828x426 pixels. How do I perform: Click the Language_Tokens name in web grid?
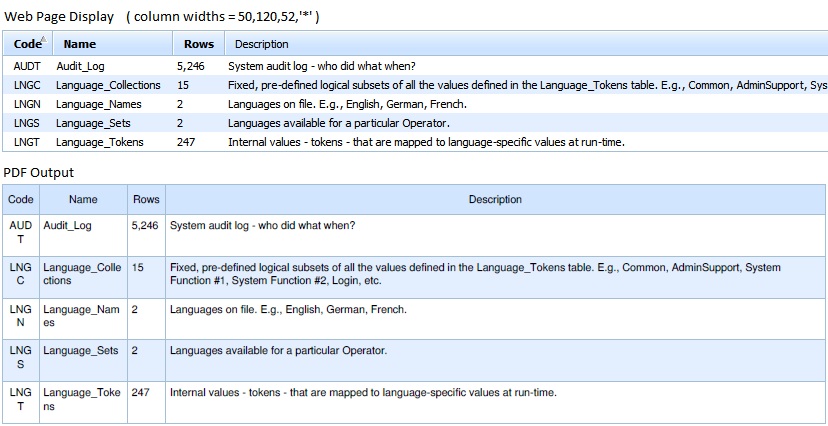coord(100,142)
